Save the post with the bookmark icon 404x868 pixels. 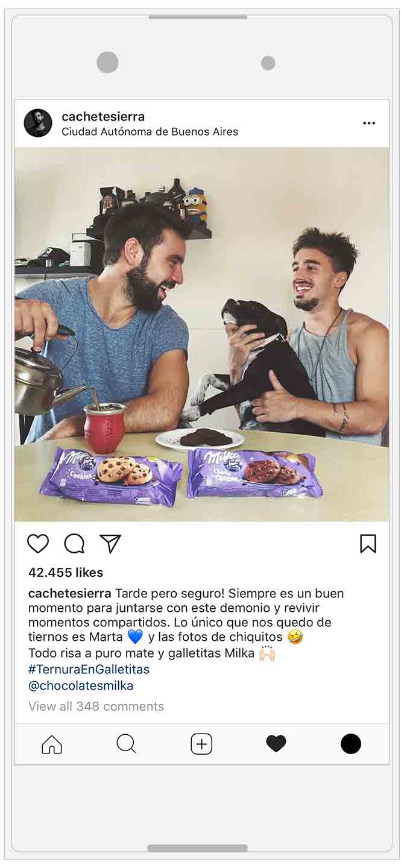click(368, 544)
